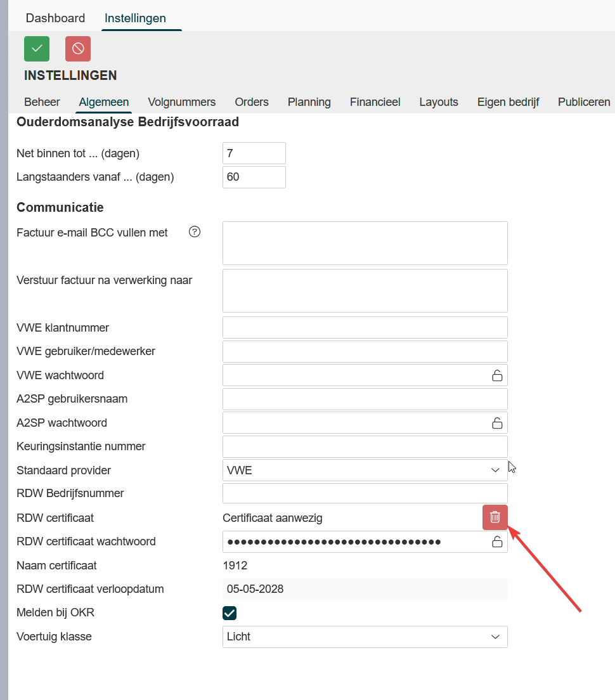Click the Net binnen tot dagen field
This screenshot has height=700, width=615.
click(x=254, y=153)
